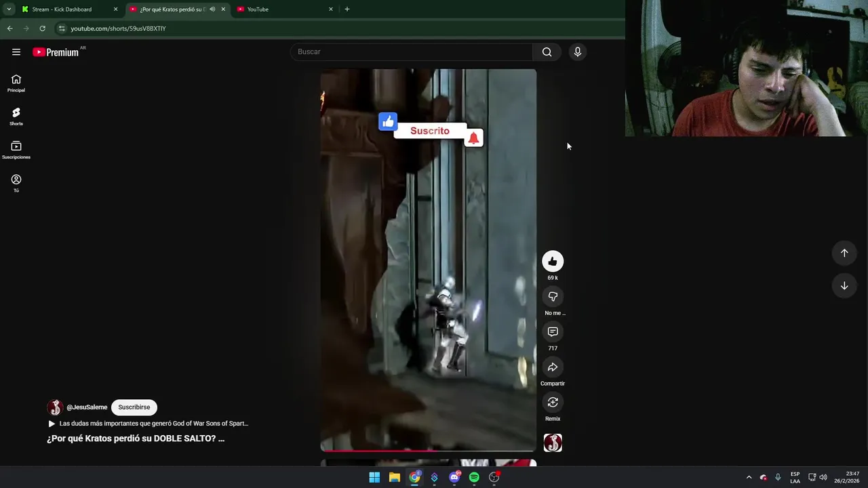Viewport: 868px width, 488px height.
Task: Share the short via Compartir
Action: 553,367
